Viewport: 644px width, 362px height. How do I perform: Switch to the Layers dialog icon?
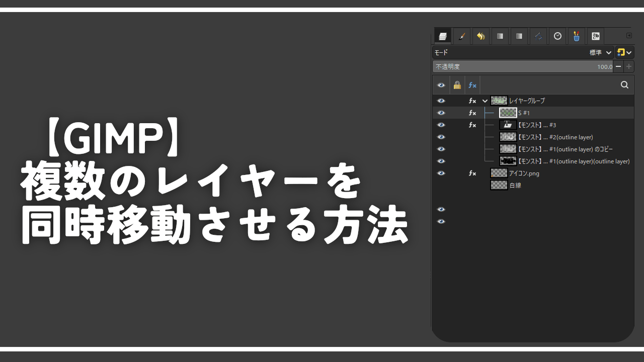click(x=442, y=36)
